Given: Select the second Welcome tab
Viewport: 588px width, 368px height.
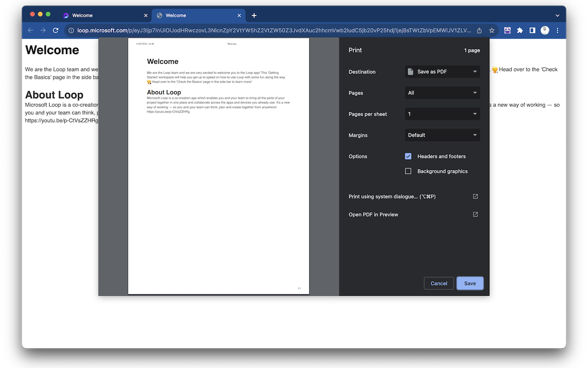Looking at the screenshot, I should (x=199, y=15).
